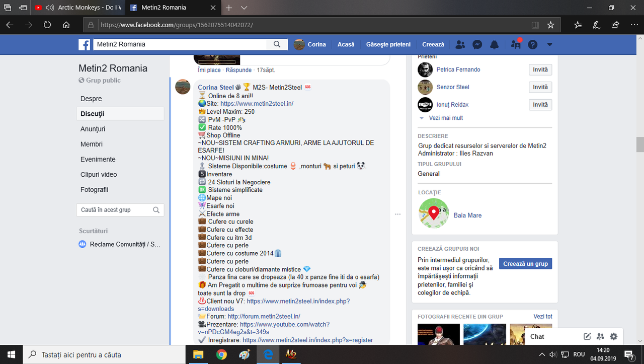Open the quick help question mark icon
Viewport: 644px width, 364px height.
[533, 44]
